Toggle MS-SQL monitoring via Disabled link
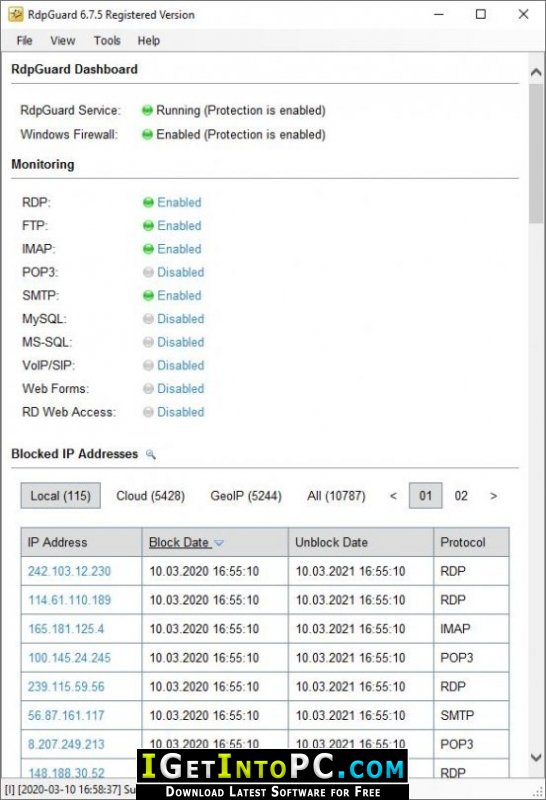546x800 pixels. click(x=181, y=342)
